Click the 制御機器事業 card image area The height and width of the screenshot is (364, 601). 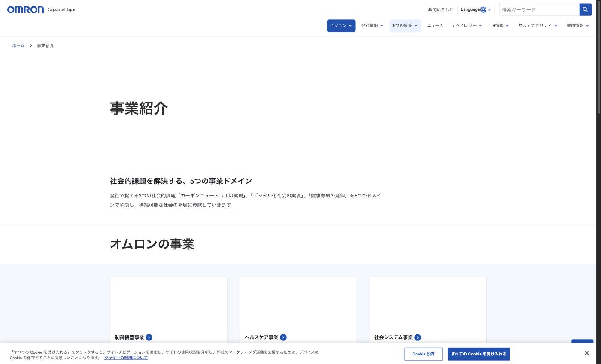(168, 303)
